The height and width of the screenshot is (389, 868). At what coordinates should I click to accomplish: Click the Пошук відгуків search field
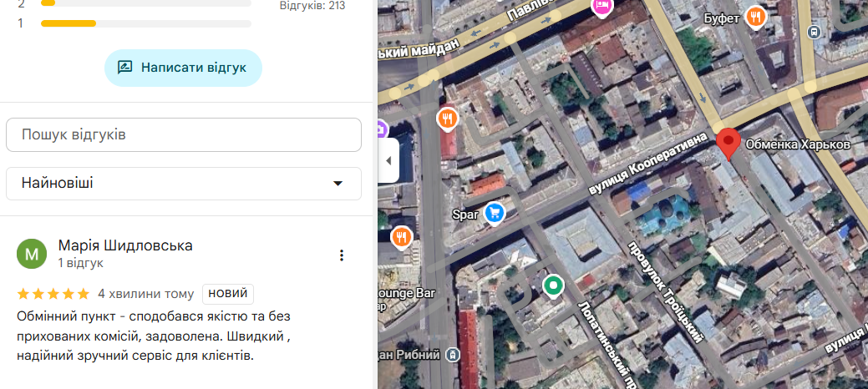tap(183, 134)
